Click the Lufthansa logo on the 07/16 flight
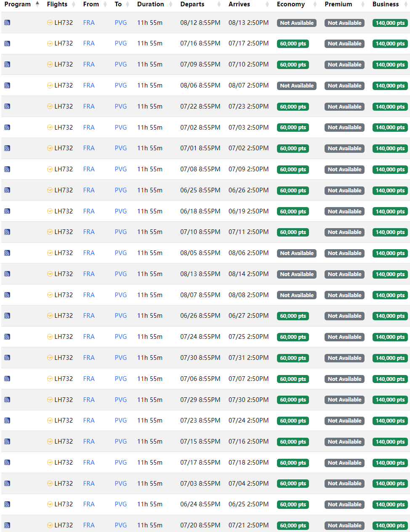The height and width of the screenshot is (532, 410). click(x=50, y=43)
